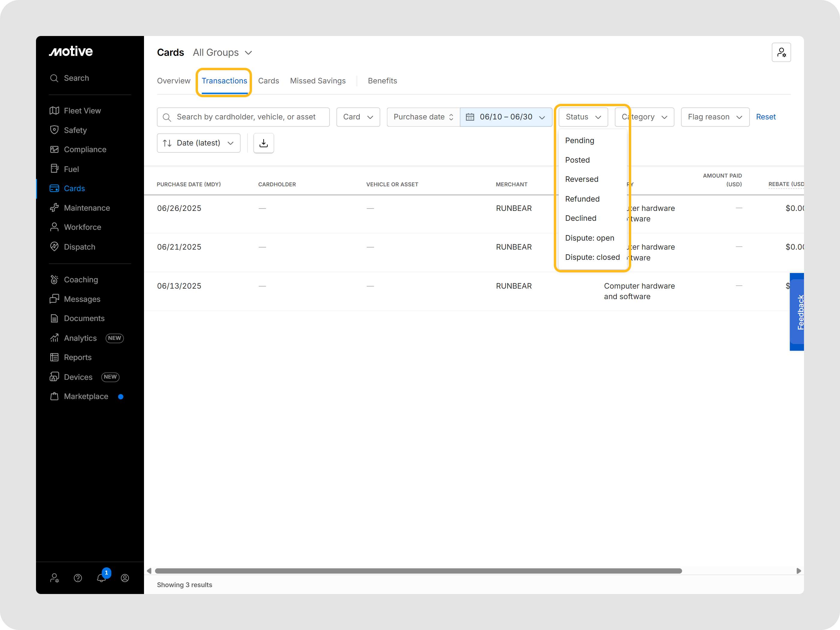The width and height of the screenshot is (840, 630).
Task: Switch to the Missed Savings tab
Action: pos(318,81)
